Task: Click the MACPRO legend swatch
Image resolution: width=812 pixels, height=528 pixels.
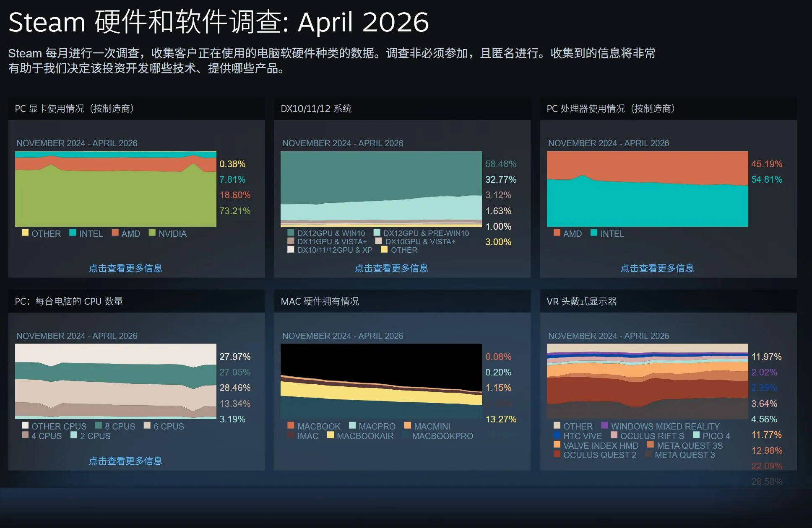Action: 352,425
